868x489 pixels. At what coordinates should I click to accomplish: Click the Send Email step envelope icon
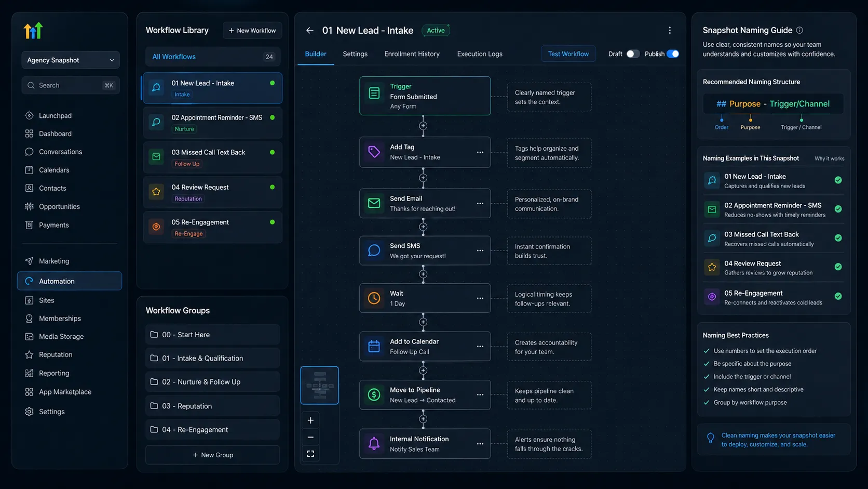click(x=374, y=203)
